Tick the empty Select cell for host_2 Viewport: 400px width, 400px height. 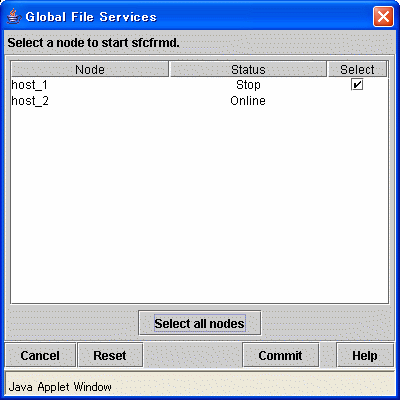point(357,101)
